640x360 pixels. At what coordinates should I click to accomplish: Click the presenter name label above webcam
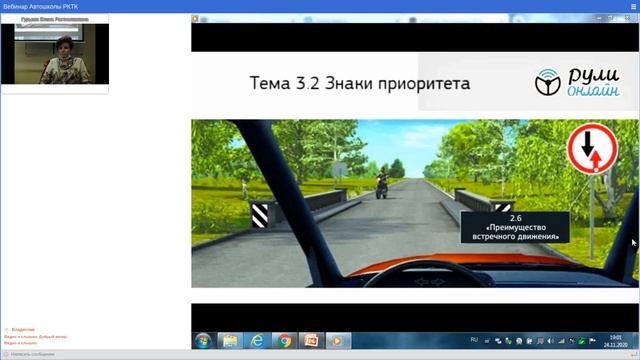coord(55,19)
